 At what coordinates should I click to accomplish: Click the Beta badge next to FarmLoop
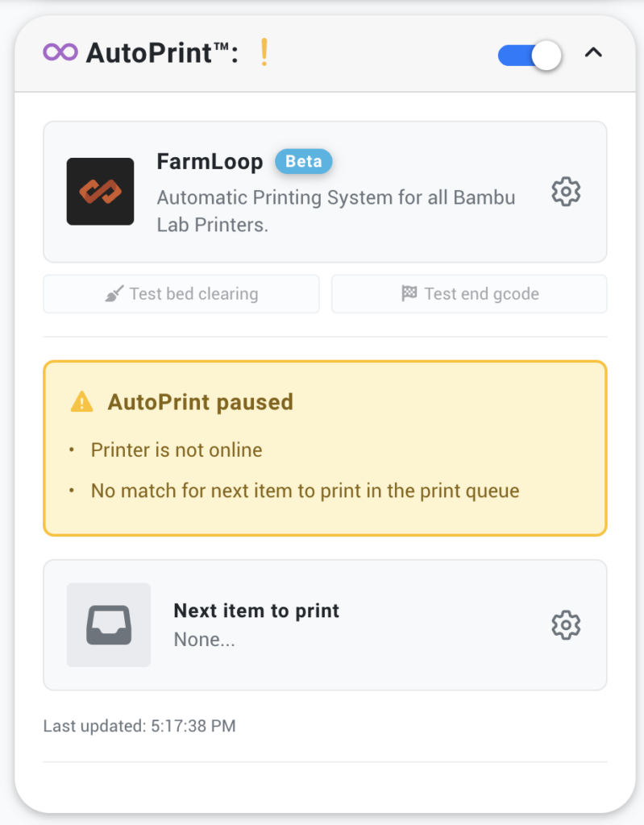pyautogui.click(x=303, y=161)
